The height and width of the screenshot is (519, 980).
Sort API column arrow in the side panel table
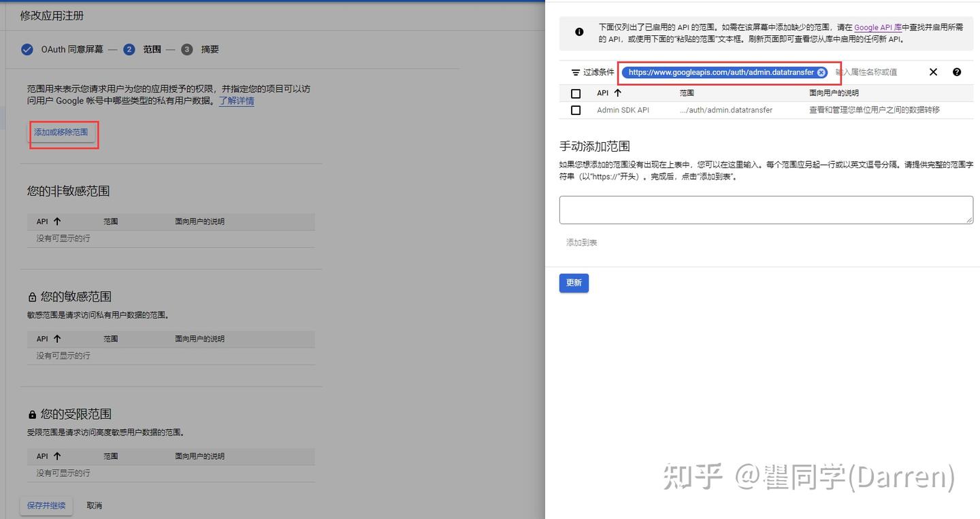[617, 93]
